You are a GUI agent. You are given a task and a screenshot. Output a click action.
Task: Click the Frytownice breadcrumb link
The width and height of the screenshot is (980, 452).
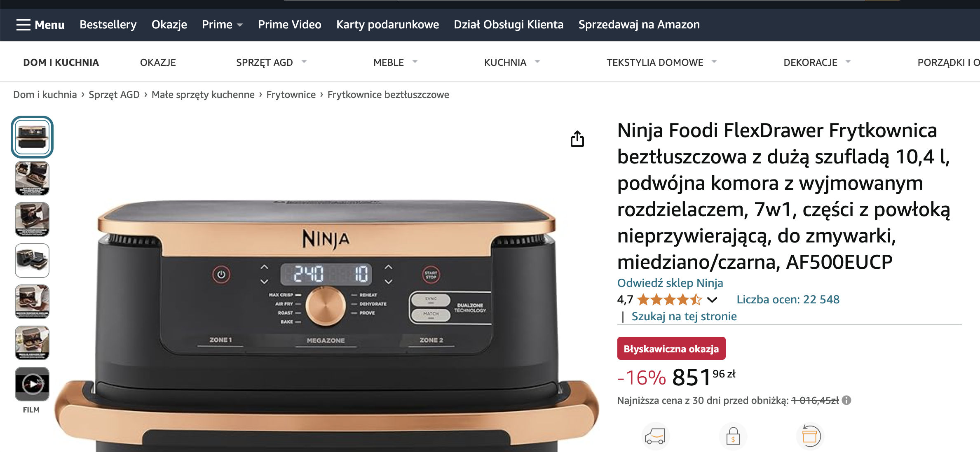click(291, 95)
